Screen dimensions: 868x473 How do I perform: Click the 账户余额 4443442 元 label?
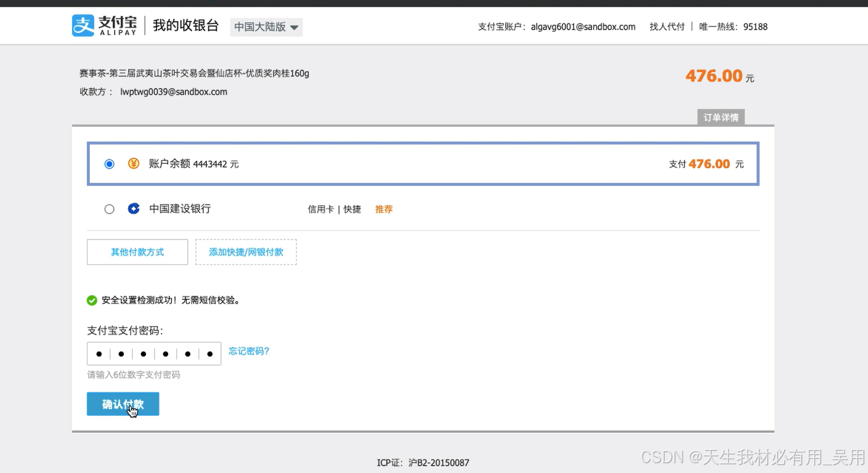tap(193, 164)
